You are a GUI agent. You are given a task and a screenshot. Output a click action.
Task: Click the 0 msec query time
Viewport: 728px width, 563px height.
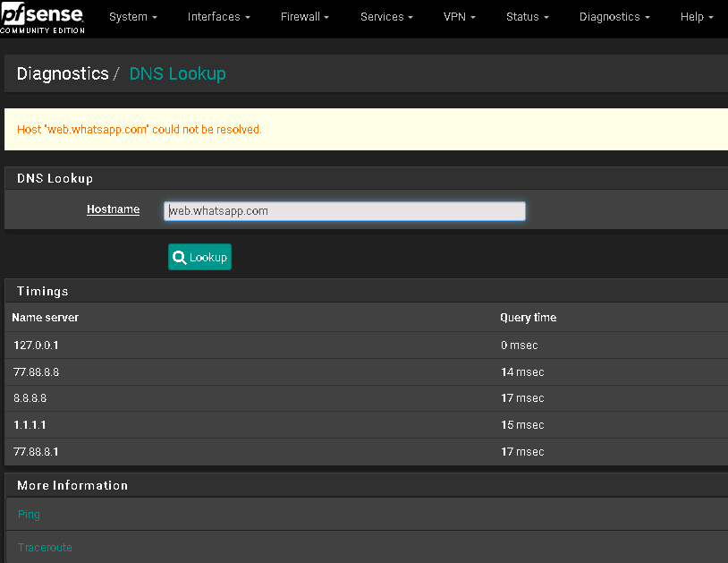[x=519, y=345]
